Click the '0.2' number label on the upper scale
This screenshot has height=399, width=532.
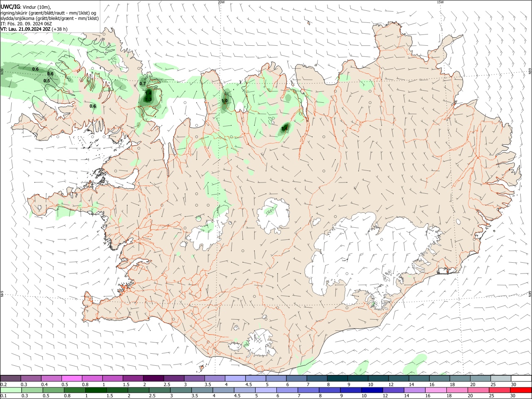(3, 384)
